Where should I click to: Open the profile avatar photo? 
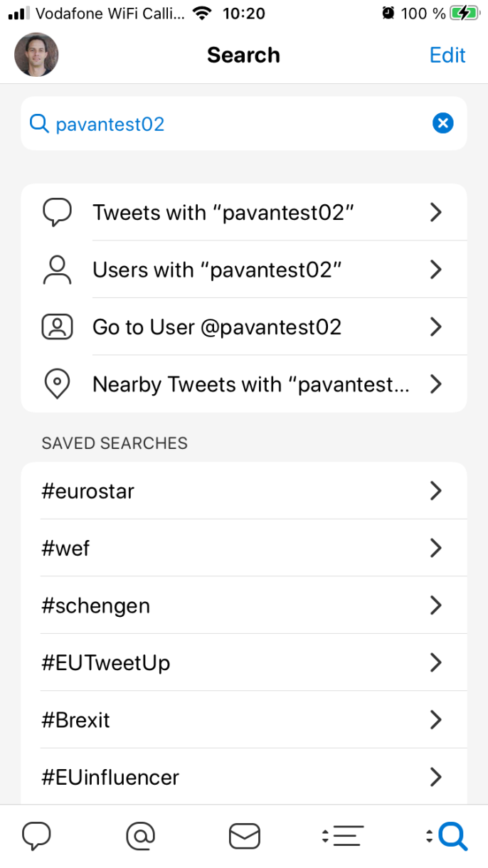[x=36, y=55]
